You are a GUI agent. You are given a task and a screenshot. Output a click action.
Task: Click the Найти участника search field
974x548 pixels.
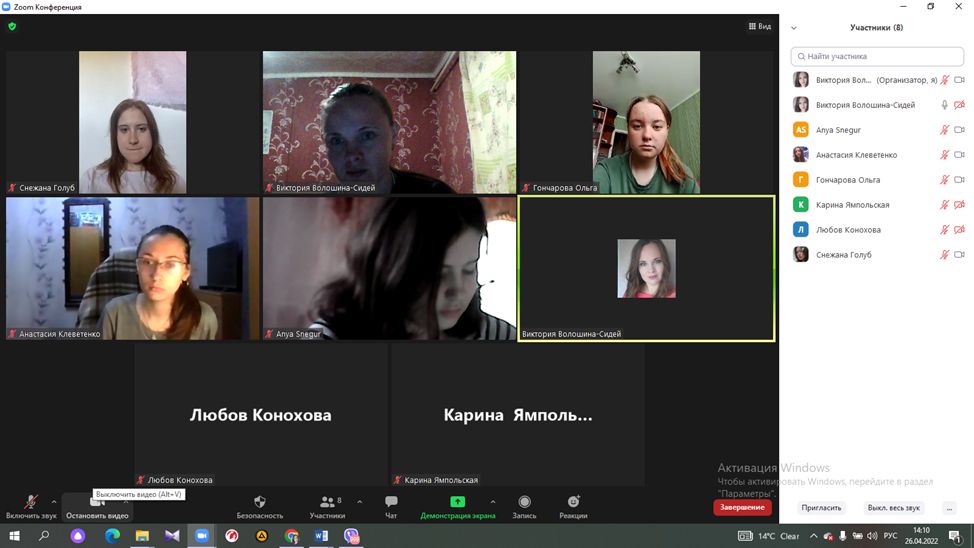(x=877, y=57)
